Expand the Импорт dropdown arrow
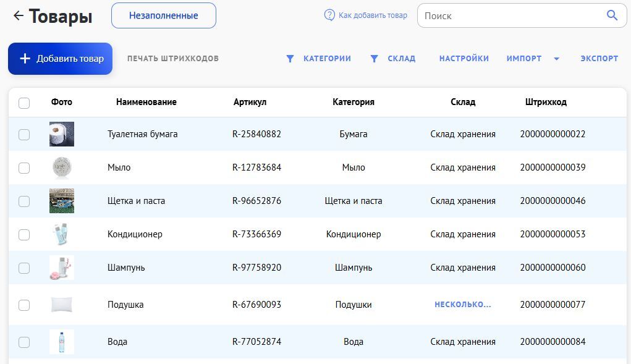The image size is (631, 364). coord(556,59)
